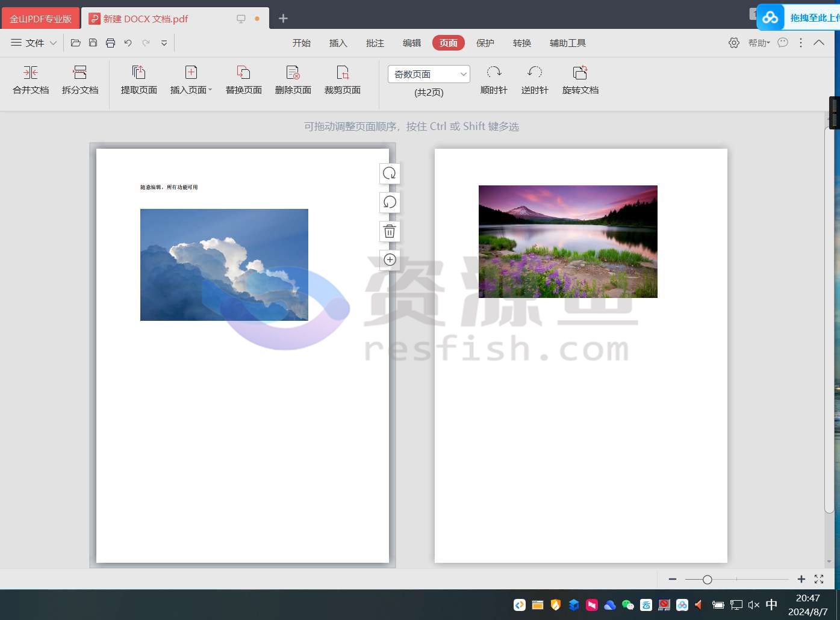Click the zoom slider handle
The height and width of the screenshot is (620, 840).
click(708, 580)
